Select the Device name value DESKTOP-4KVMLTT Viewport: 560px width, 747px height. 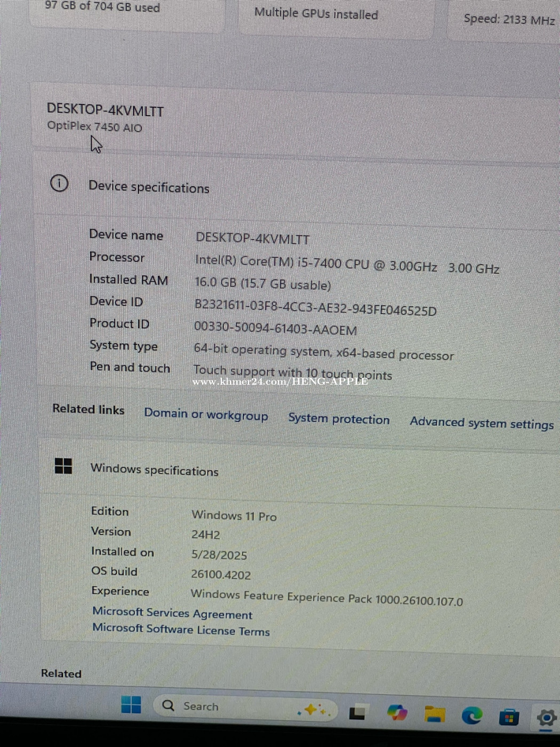252,239
